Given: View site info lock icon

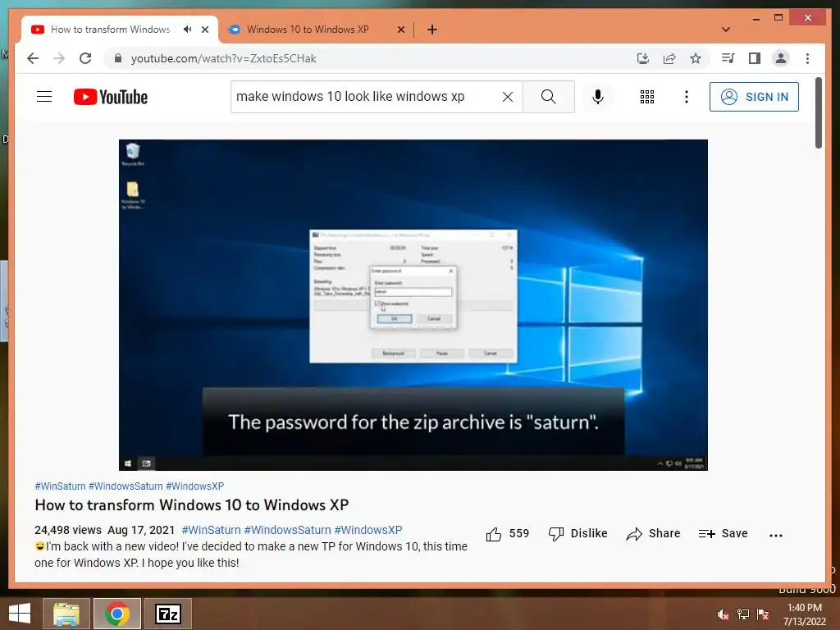Looking at the screenshot, I should 118,58.
